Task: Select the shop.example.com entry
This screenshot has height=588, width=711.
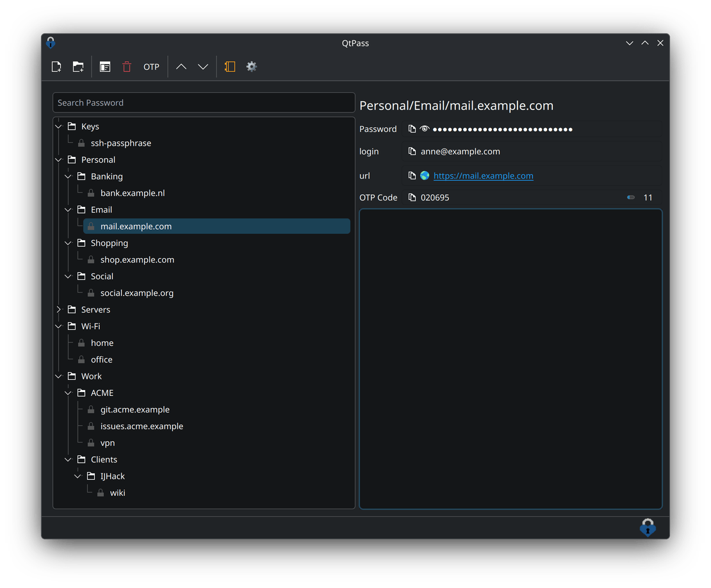Action: pos(137,259)
